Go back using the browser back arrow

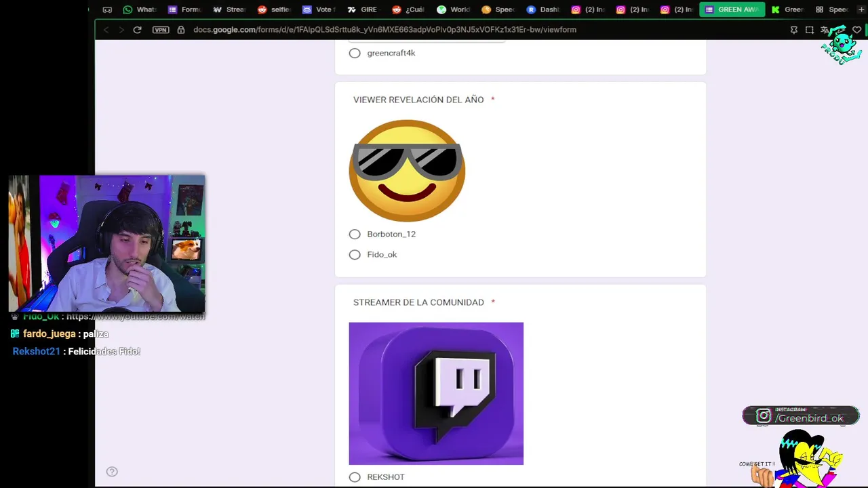106,30
